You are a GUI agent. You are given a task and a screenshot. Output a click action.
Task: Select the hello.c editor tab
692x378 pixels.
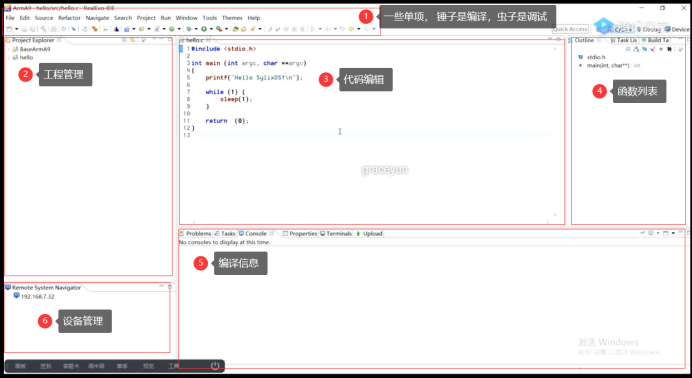(x=194, y=40)
